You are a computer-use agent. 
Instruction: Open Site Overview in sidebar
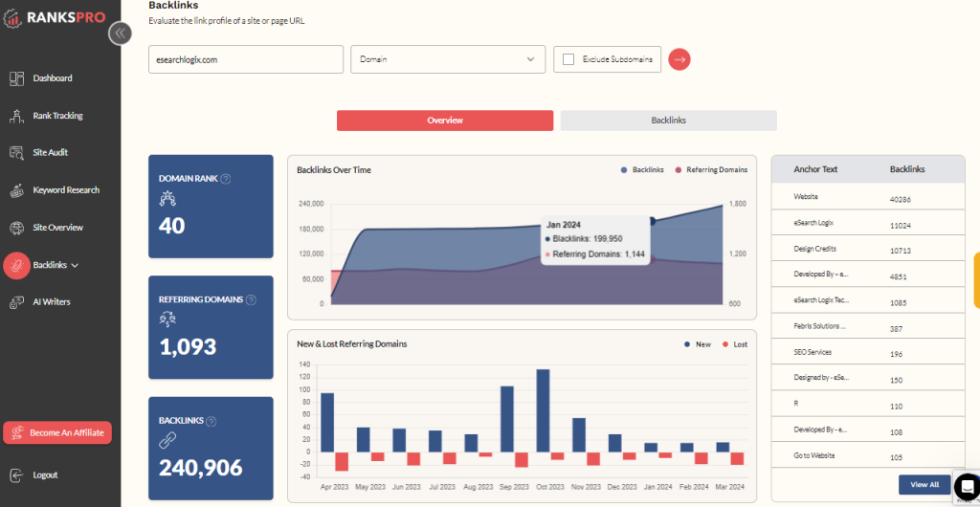click(58, 228)
